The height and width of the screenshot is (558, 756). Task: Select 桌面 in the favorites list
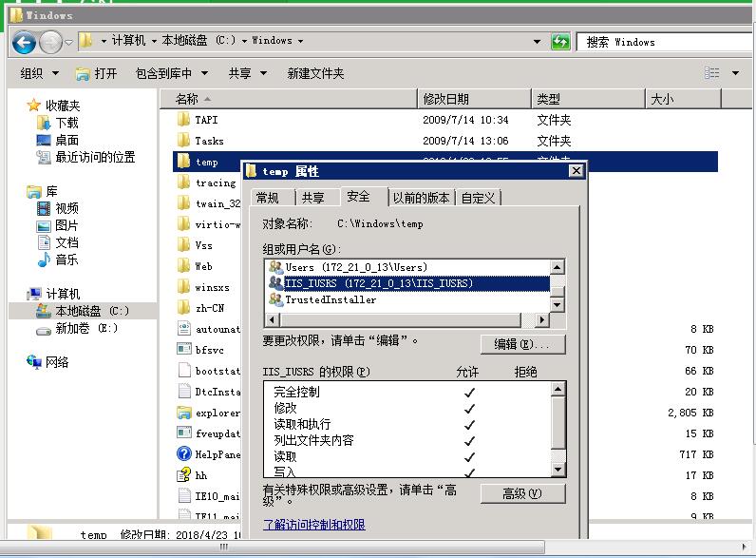point(66,140)
